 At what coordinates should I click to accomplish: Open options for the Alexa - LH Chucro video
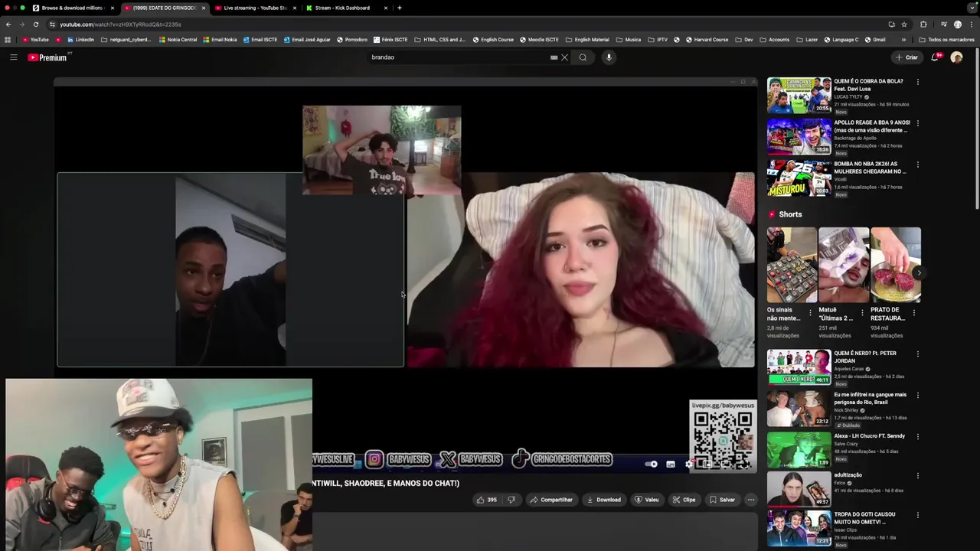[x=917, y=437]
